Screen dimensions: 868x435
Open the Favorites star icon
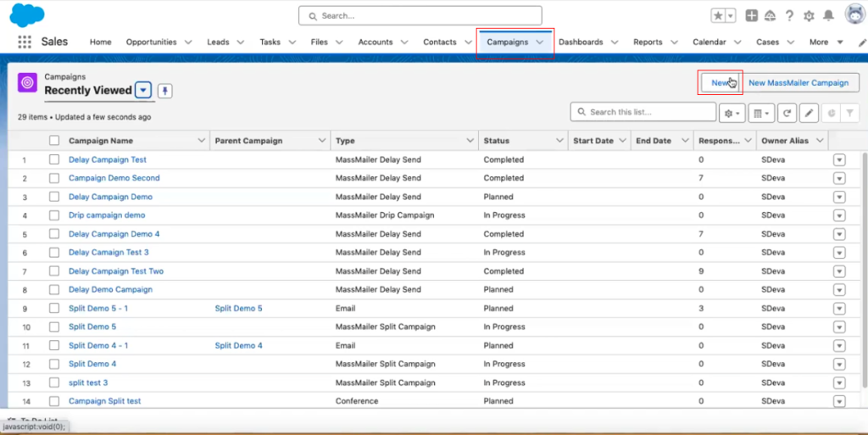click(718, 16)
